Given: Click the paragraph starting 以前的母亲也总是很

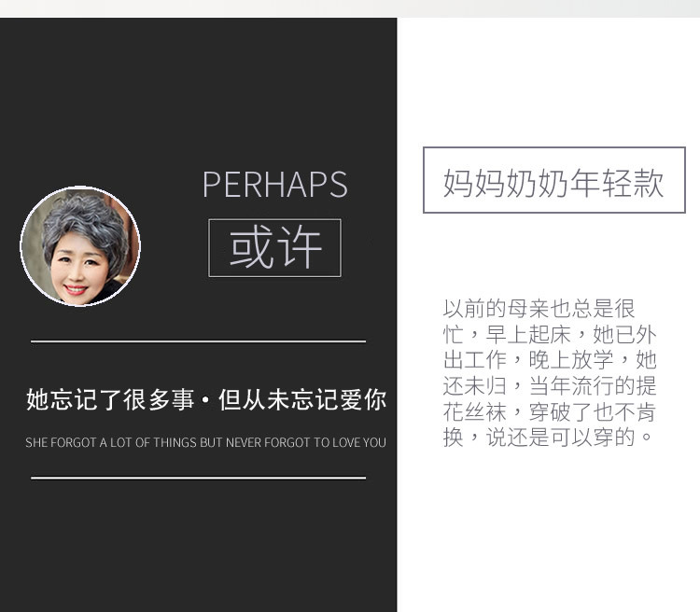Looking at the screenshot, I should coord(550,373).
